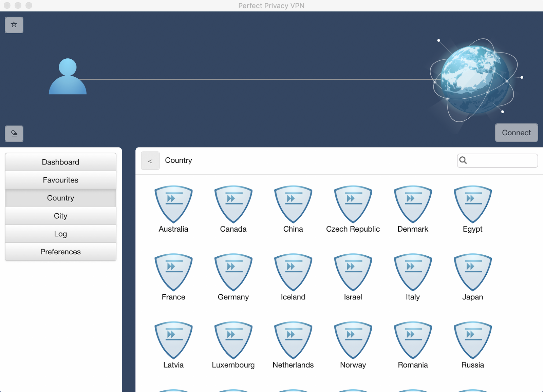Select the Latvia server shield icon

(173, 340)
